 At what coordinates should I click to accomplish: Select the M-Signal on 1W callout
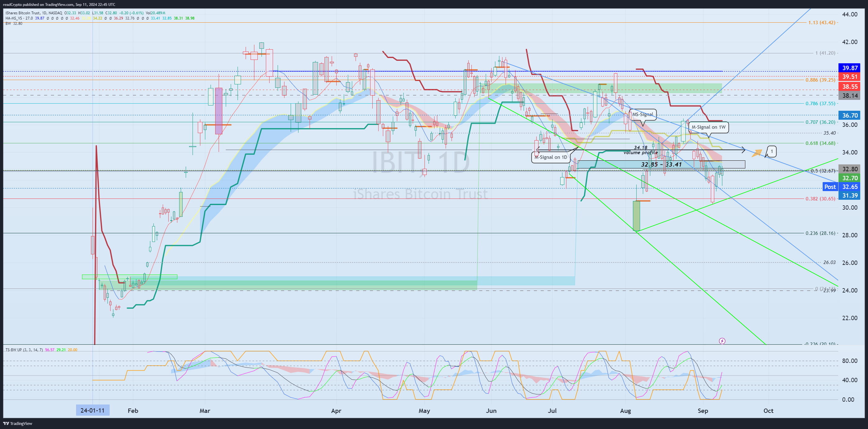coord(709,127)
